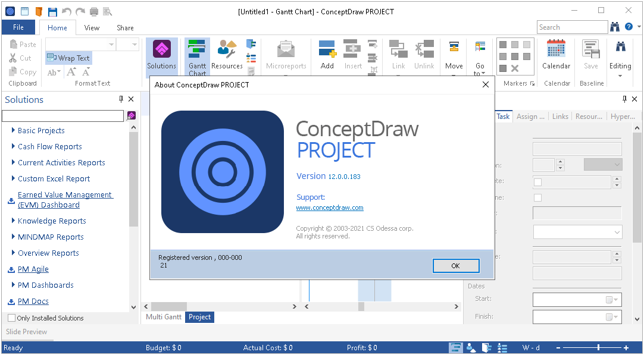The width and height of the screenshot is (644, 355).
Task: Open Help with the blue question mark
Action: click(629, 27)
